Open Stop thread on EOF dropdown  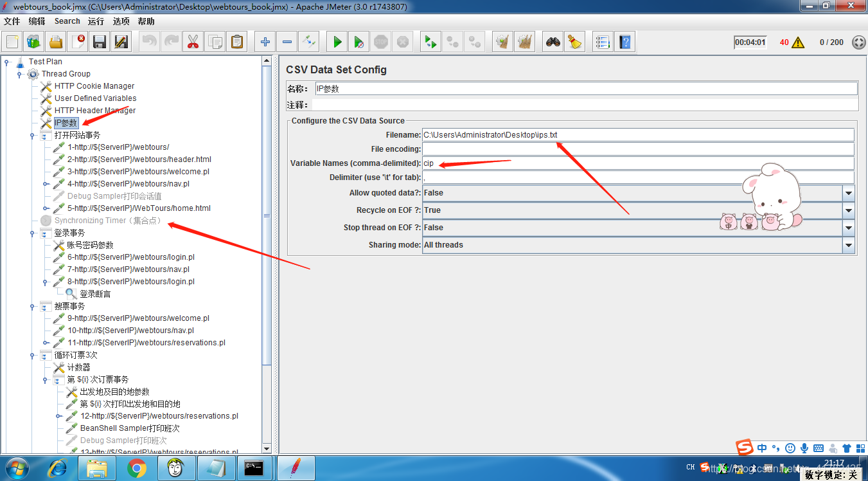pyautogui.click(x=849, y=228)
